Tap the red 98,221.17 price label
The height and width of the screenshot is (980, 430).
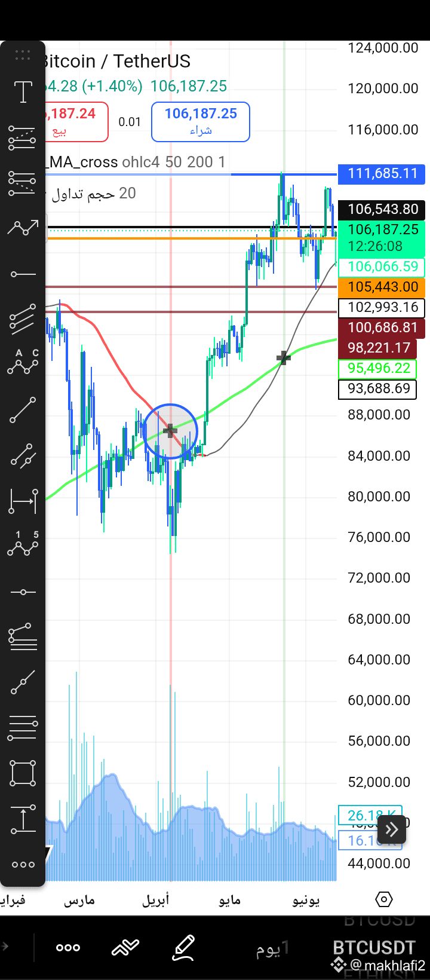click(379, 348)
